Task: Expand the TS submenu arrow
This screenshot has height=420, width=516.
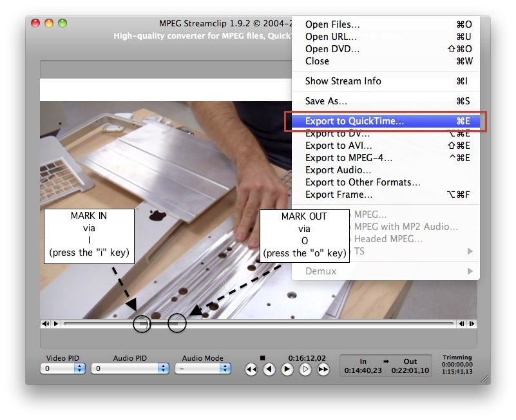Action: 470,251
